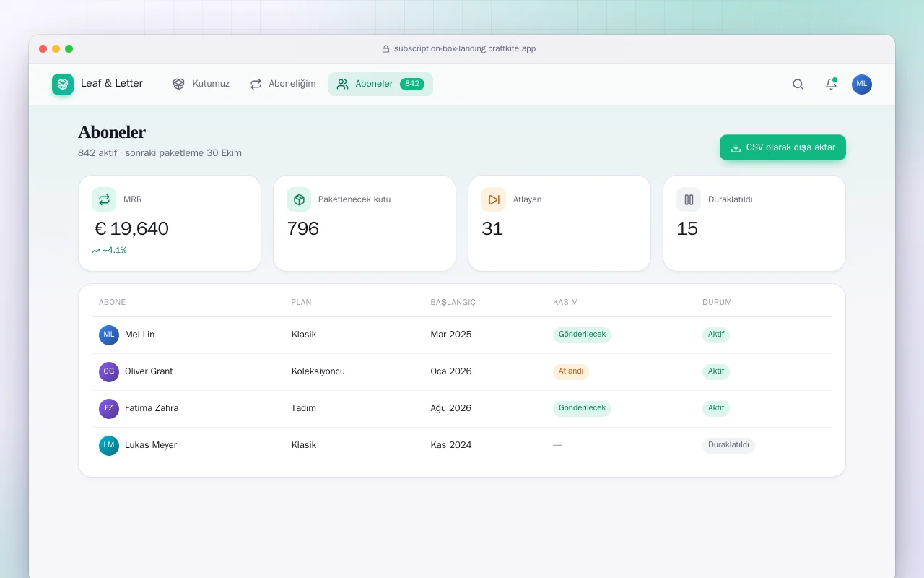Click Oliver Grant's Atlandı badge
This screenshot has width=924, height=578.
click(571, 372)
